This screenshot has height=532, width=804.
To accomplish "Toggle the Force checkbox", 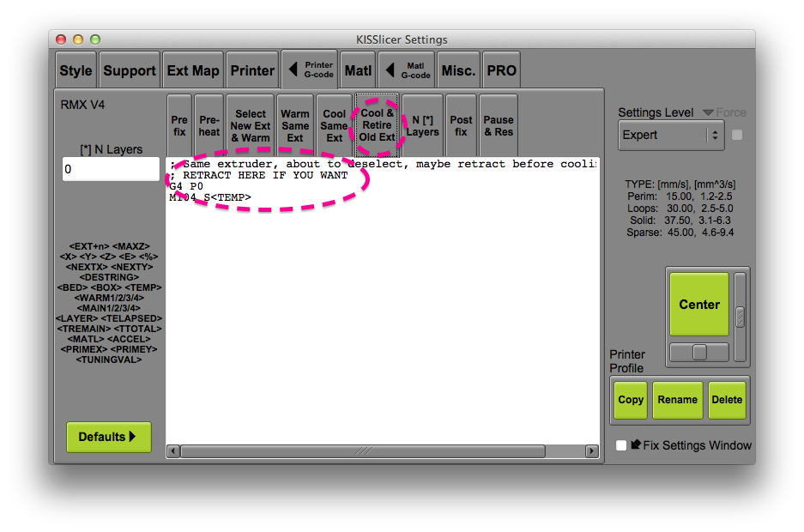I will 737,135.
